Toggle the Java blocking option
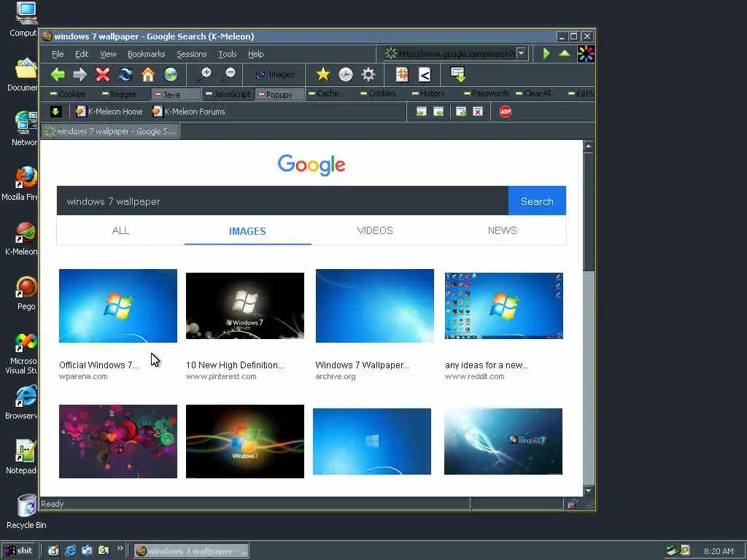This screenshot has height=560, width=747. coord(176,94)
